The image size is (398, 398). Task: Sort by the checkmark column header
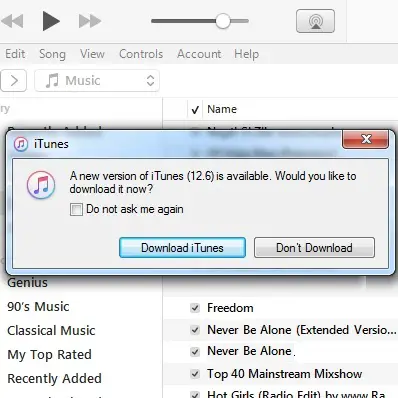[x=195, y=109]
